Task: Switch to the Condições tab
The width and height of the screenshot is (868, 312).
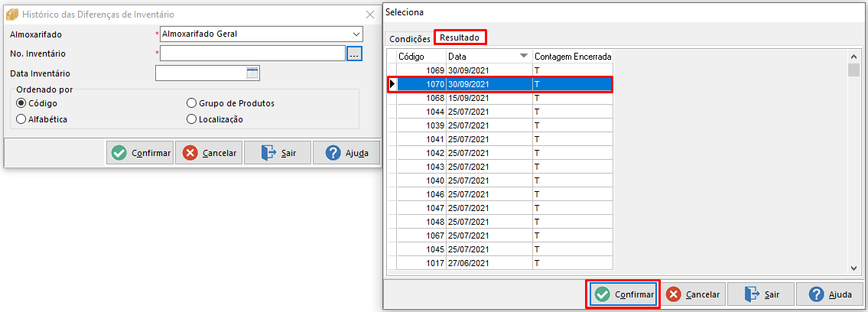Action: [x=410, y=39]
